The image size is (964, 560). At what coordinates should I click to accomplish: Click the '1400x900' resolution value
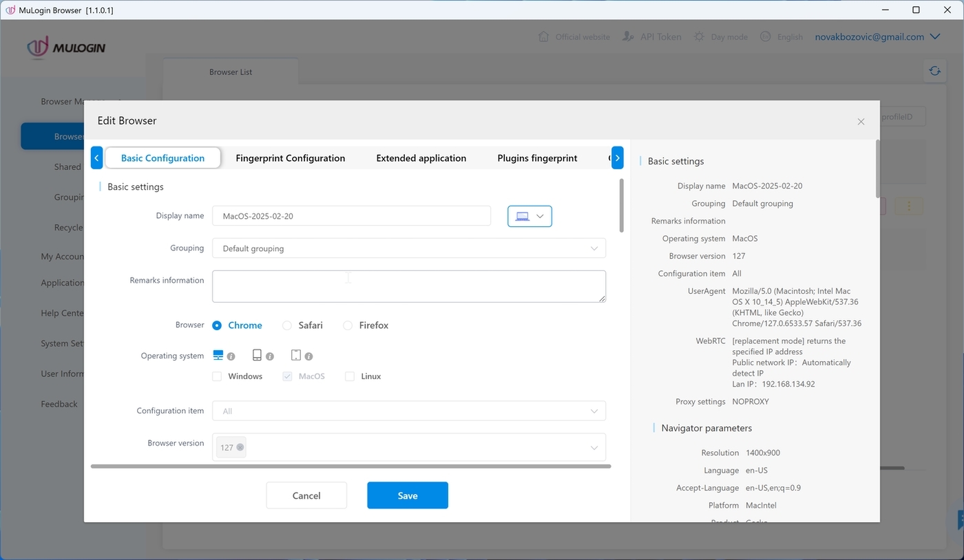(x=763, y=453)
